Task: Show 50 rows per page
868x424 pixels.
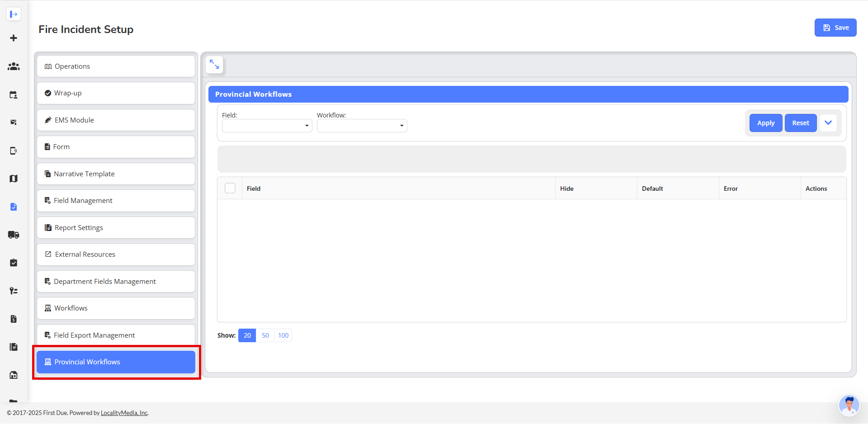Action: [x=265, y=335]
